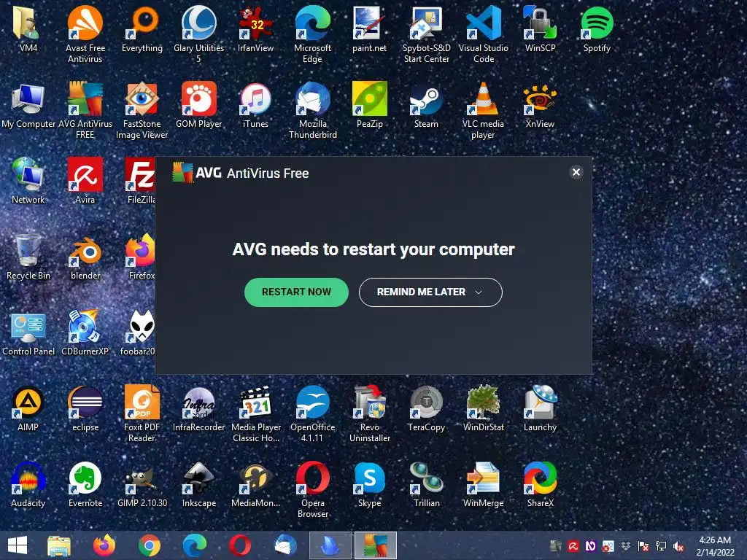Open File Explorer from taskbar
747x560 pixels.
59,545
